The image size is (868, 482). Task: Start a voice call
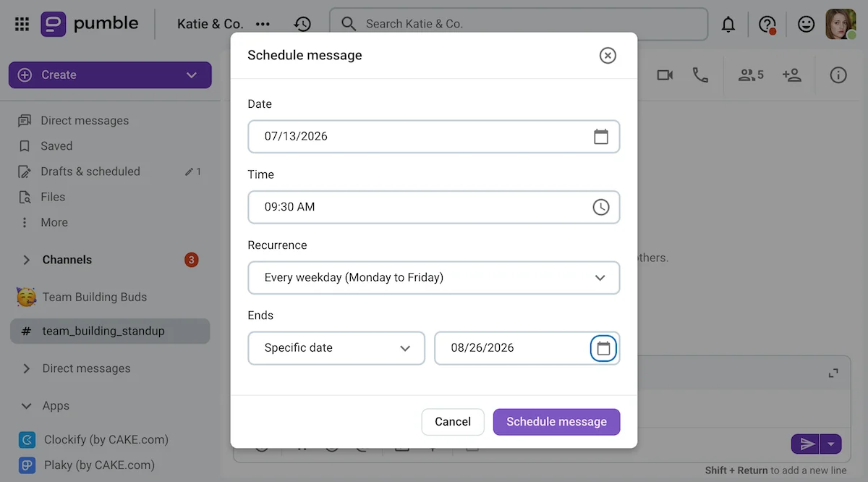[x=700, y=75]
